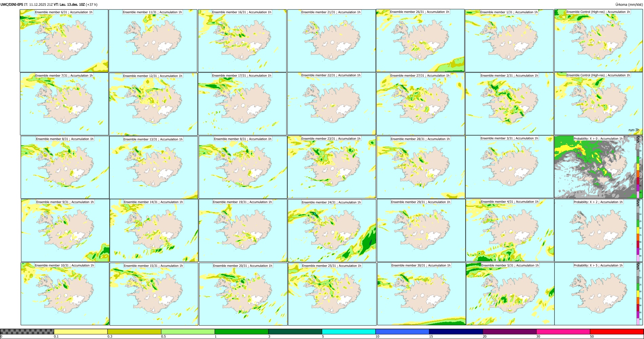This screenshot has width=644, height=339.
Task: Click the Ensemble member 1/31 map
Action: (509, 41)
